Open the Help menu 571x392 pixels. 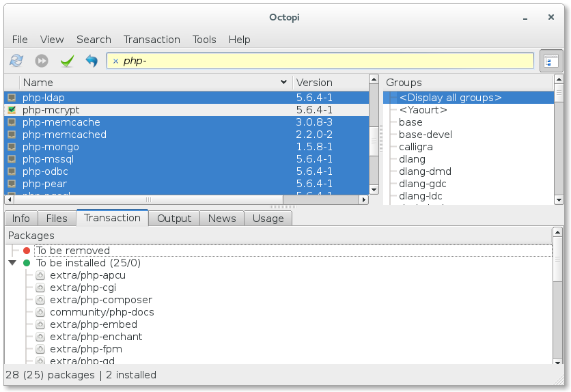click(239, 40)
